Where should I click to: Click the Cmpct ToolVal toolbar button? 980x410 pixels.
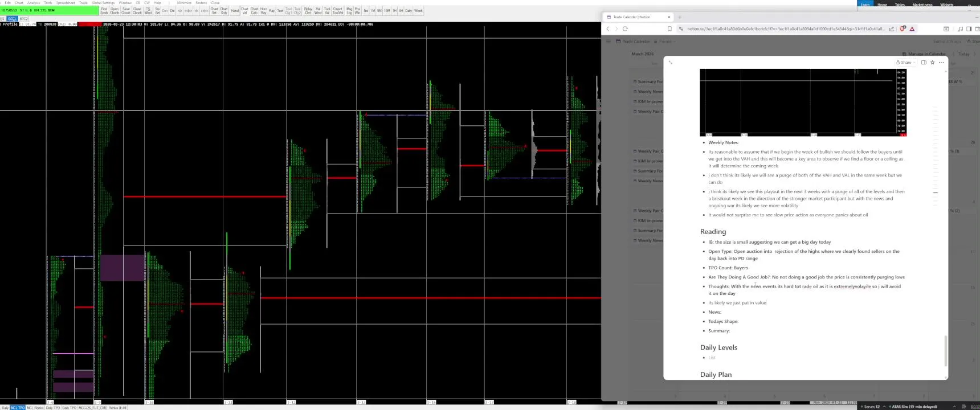(x=337, y=11)
